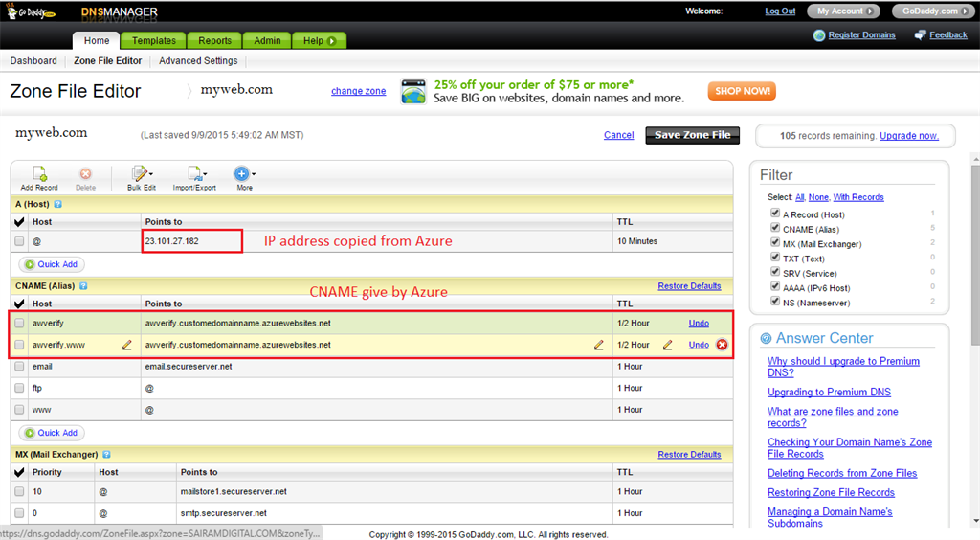Image resolution: width=980 pixels, height=540 pixels.
Task: Open the Reports tab
Action: (214, 40)
